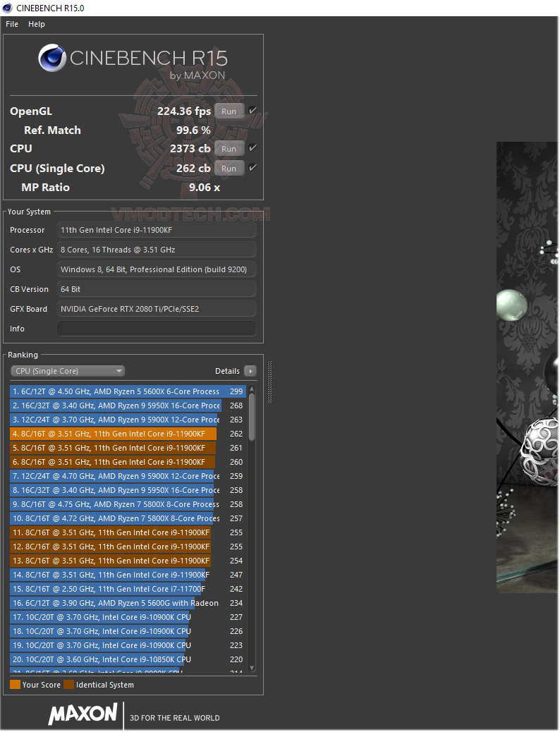Select ranking row 19 i9-10900K score 223

pyautogui.click(x=128, y=645)
